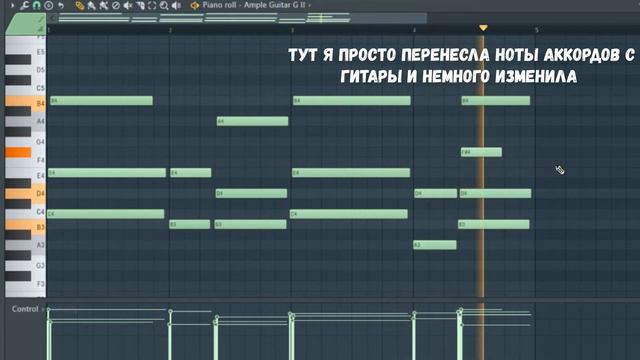Viewport: 640px width, 360px height.
Task: Activate the Zoom magnifier tool
Action: (x=164, y=5)
